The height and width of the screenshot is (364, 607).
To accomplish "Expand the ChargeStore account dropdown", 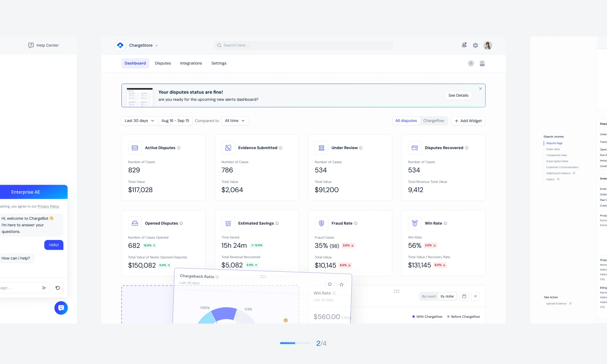I will coord(156,45).
